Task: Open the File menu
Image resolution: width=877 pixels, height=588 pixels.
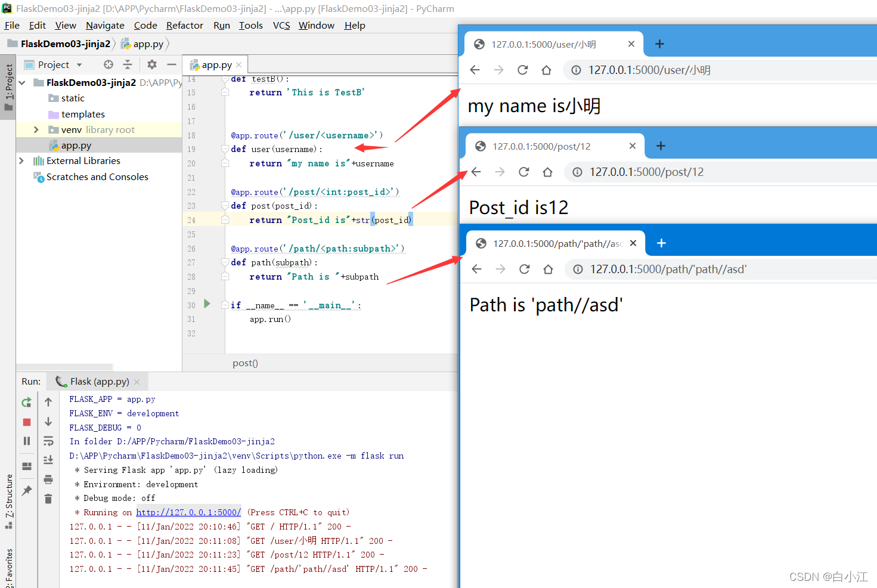Action: click(x=12, y=25)
